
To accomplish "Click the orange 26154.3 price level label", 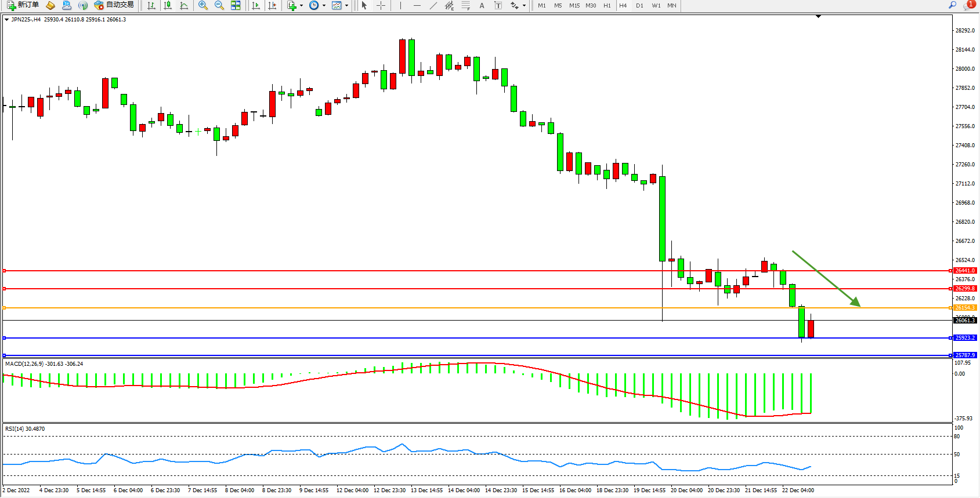I will pyautogui.click(x=965, y=308).
